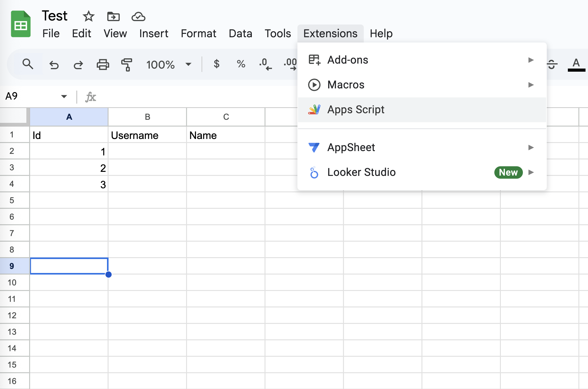Undo the last action

54,65
